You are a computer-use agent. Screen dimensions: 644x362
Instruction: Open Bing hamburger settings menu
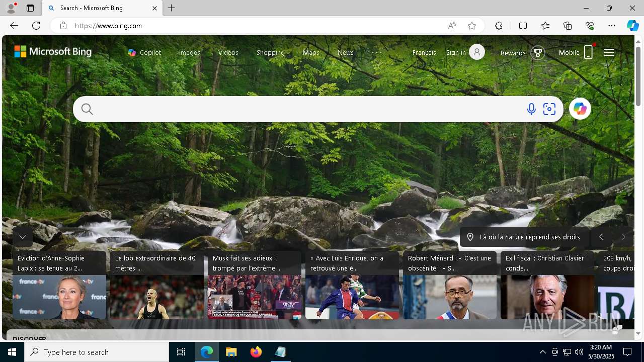609,52
